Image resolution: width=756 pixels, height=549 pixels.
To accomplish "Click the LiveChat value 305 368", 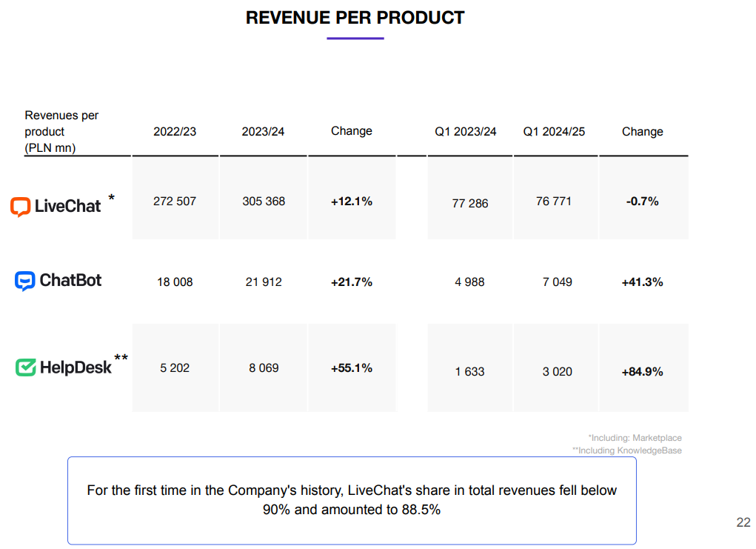I will [264, 202].
